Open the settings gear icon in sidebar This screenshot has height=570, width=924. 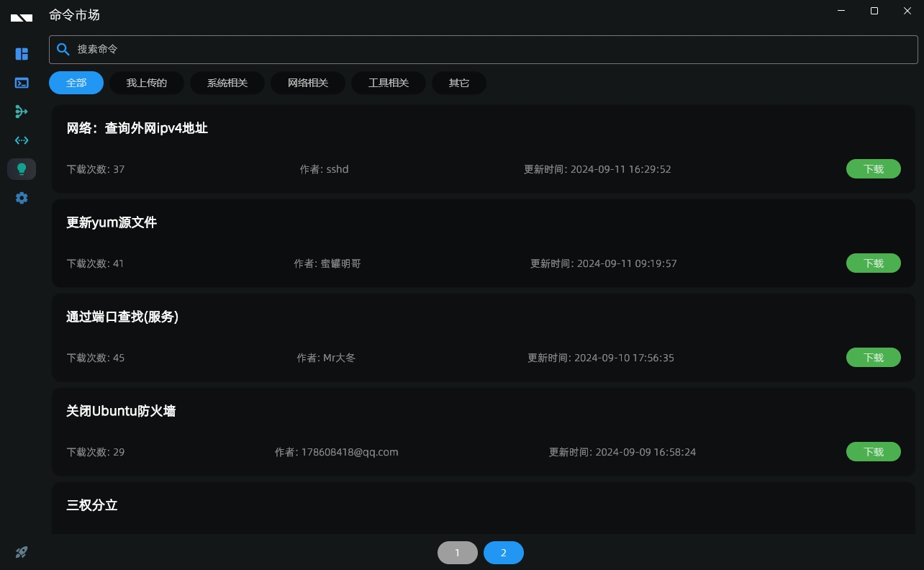tap(22, 198)
